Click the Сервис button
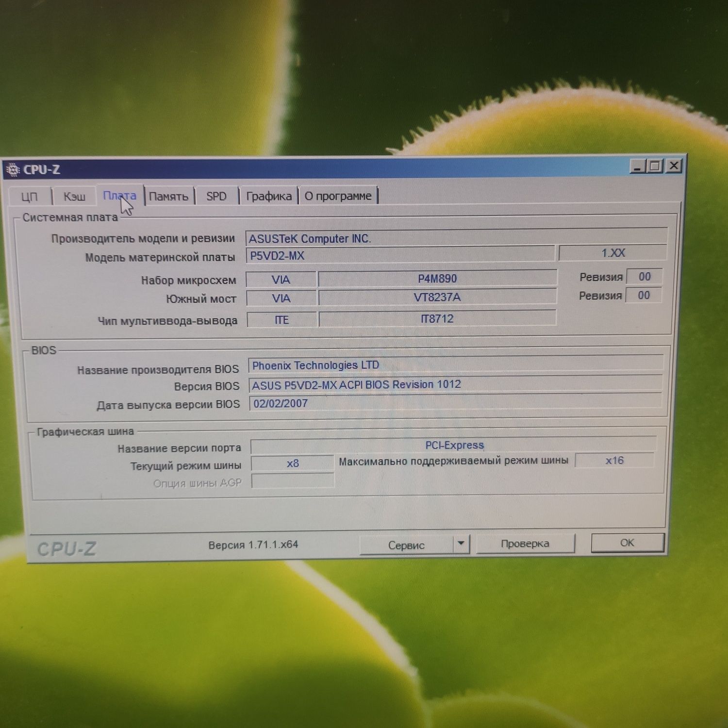 click(407, 545)
